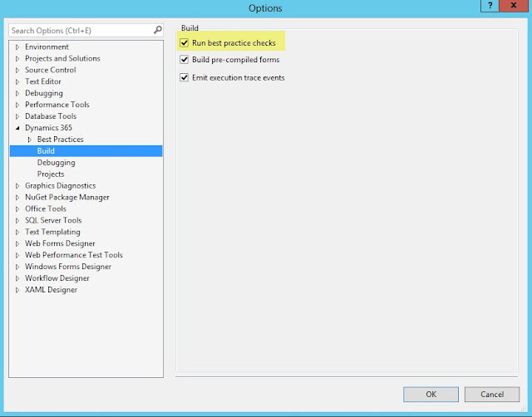
Task: Expand the top-level Debugging node arrow
Action: [17, 93]
